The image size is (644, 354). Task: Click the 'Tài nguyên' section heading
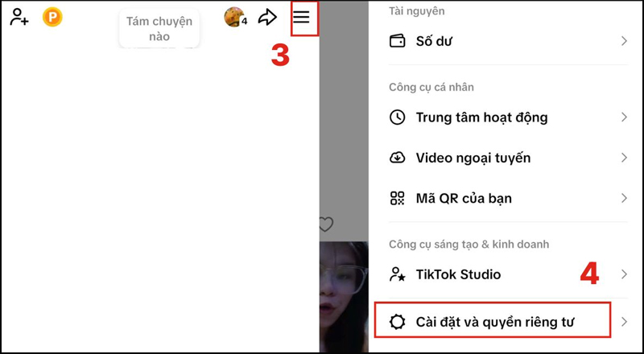click(416, 11)
